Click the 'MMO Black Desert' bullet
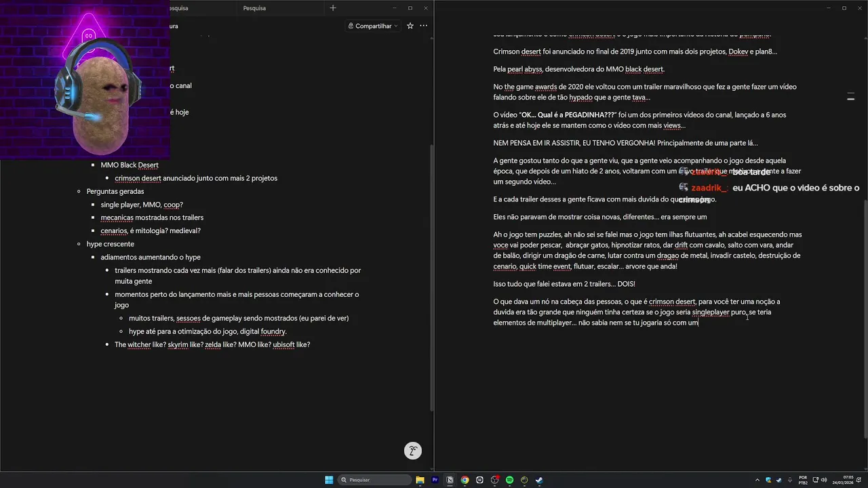This screenshot has width=868, height=488. pyautogui.click(x=130, y=165)
